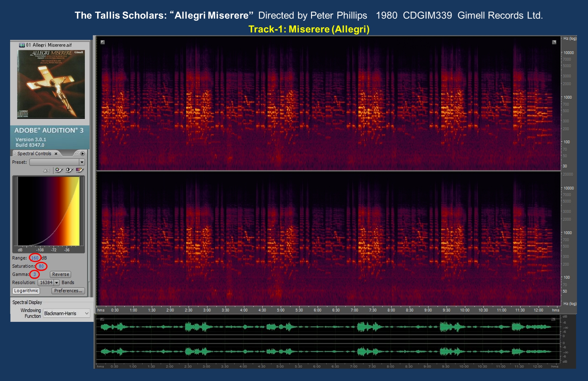Click the -108 tick on the dB scale
The width and height of the screenshot is (588, 381).
tap(40, 250)
